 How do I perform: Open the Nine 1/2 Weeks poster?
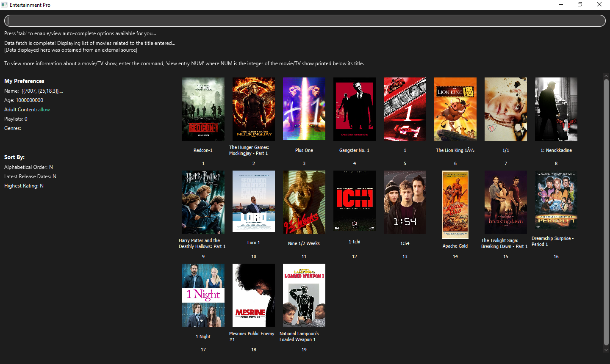pyautogui.click(x=304, y=202)
